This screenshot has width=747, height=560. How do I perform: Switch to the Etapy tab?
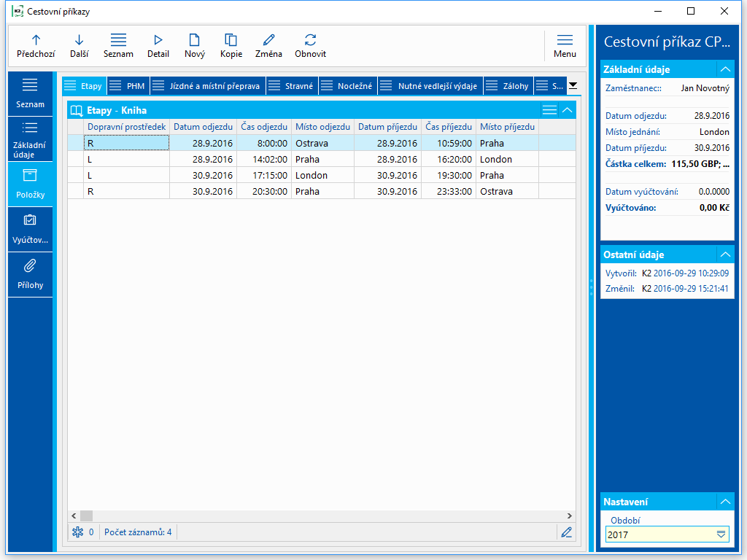(85, 86)
